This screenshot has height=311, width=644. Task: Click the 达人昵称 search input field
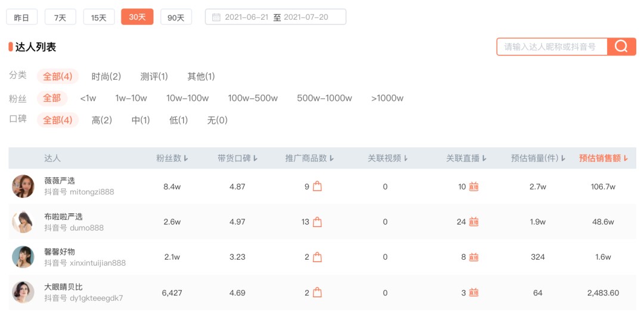tap(552, 47)
